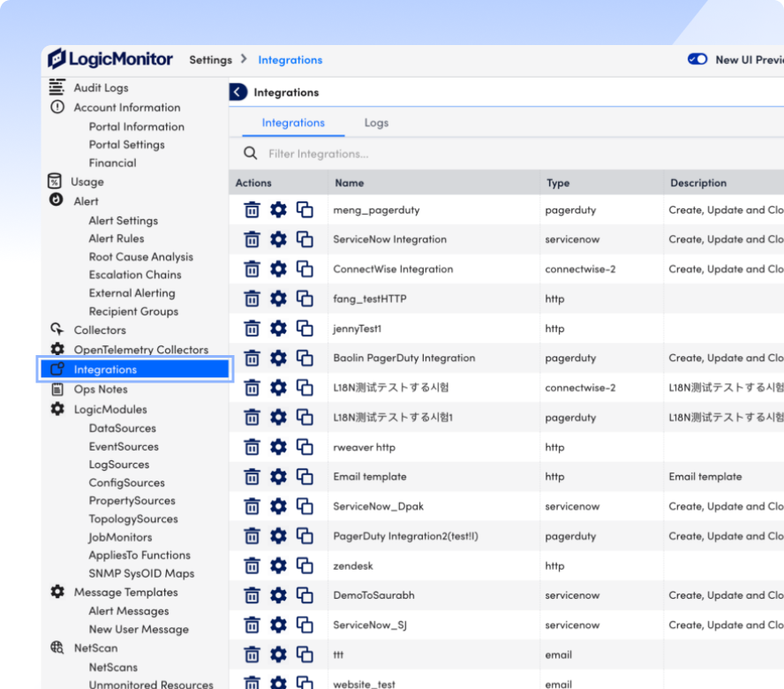Clone the DemoToSaurabh integration
Image resolution: width=784 pixels, height=689 pixels.
pos(305,595)
